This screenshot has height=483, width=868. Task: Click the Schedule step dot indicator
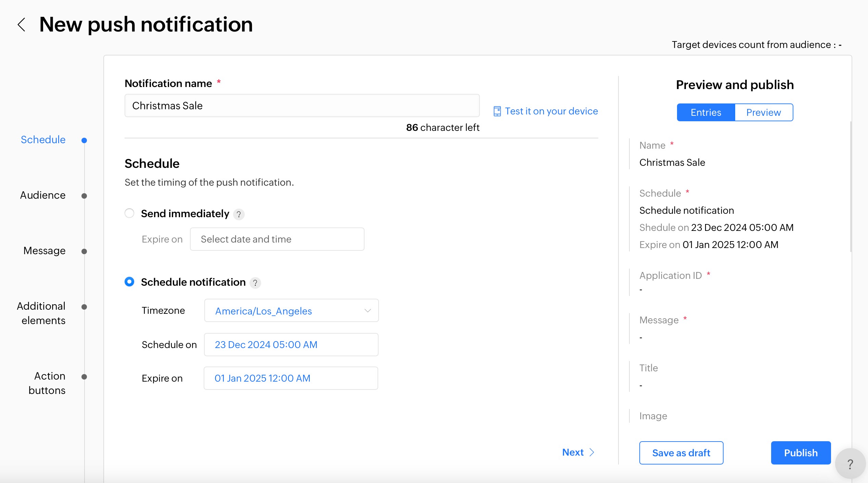(84, 140)
